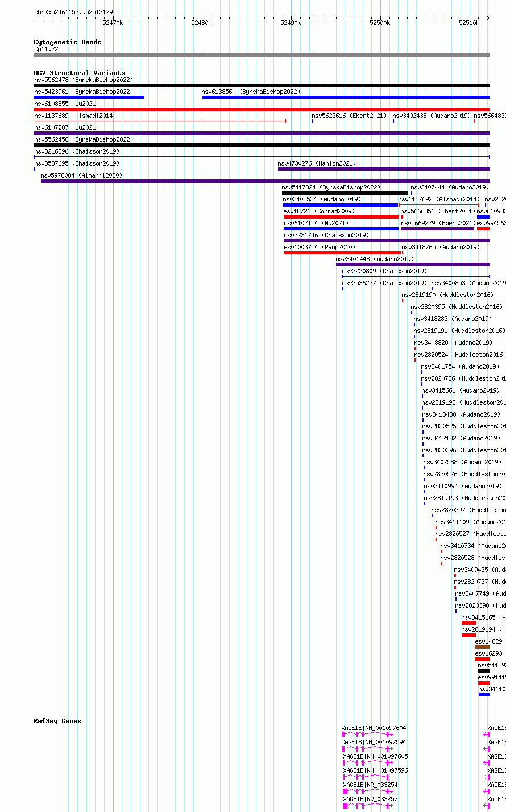
Task: Select the Cytogenetic Bands track title
Action: [68, 42]
